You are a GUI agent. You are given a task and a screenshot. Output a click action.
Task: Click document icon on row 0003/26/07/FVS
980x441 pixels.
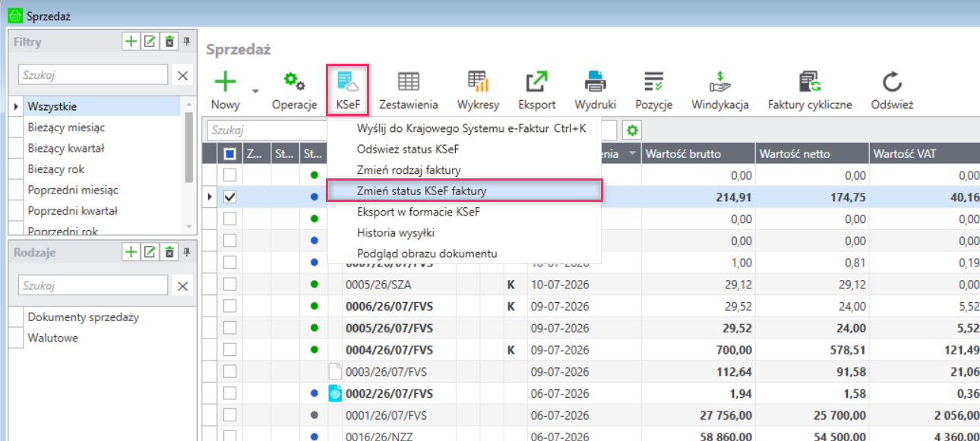tap(334, 372)
